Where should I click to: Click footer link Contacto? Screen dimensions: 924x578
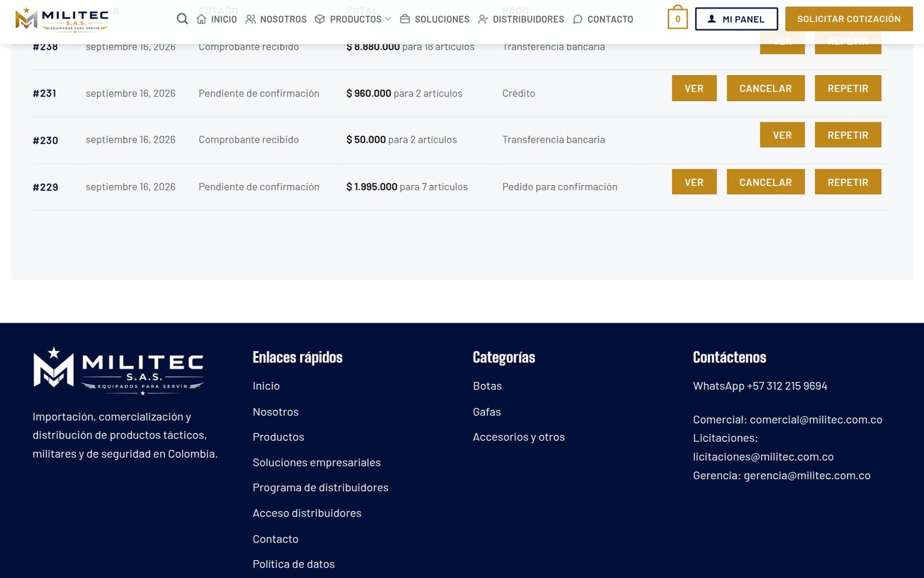(275, 539)
